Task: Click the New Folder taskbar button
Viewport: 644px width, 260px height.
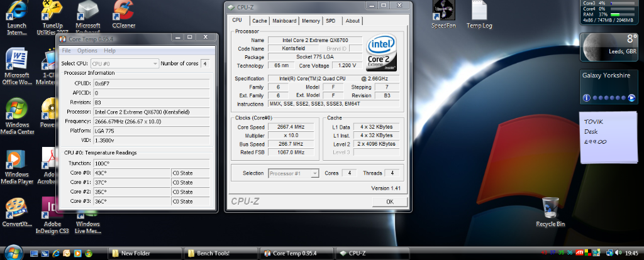Action: (144, 254)
